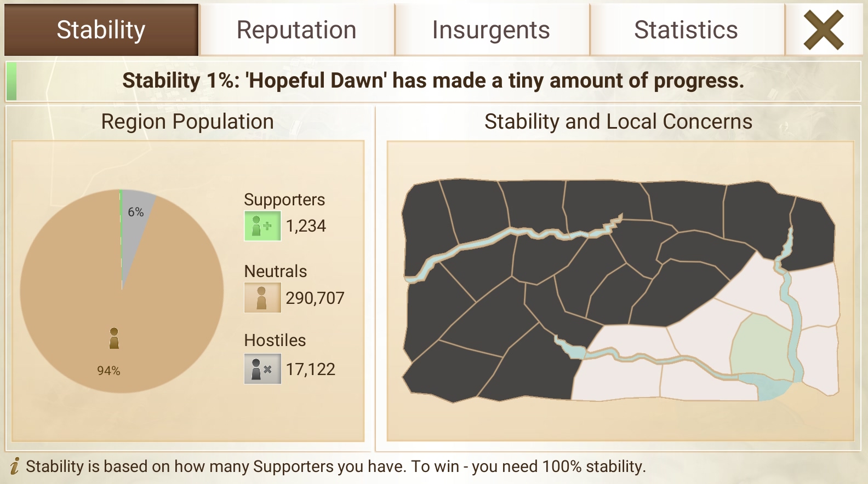This screenshot has height=484, width=868.
Task: Open the Insurgents tab
Action: pos(491,30)
